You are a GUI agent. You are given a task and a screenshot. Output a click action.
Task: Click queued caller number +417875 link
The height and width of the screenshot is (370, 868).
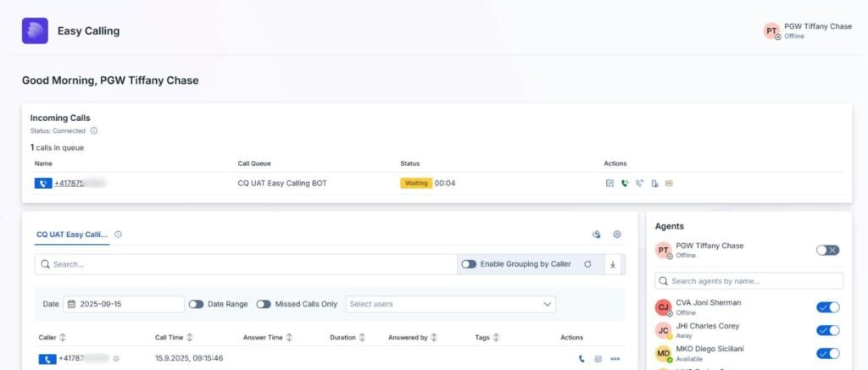tap(69, 183)
